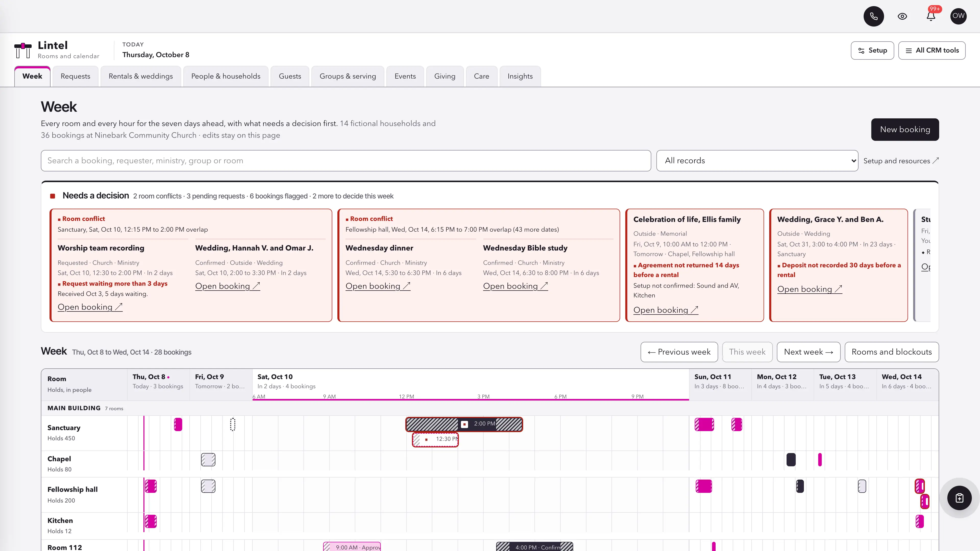Open the Rentals & weddings tab
This screenshot has height=551, width=980.
pyautogui.click(x=141, y=77)
